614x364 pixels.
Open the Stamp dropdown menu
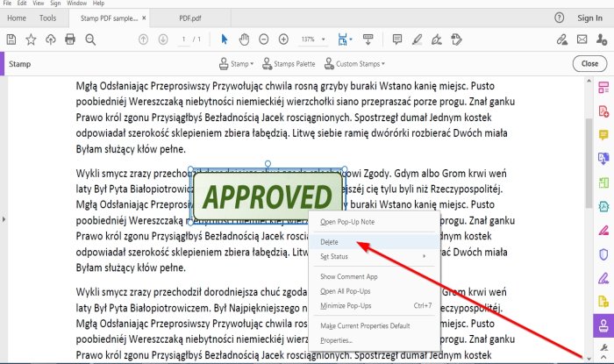237,64
